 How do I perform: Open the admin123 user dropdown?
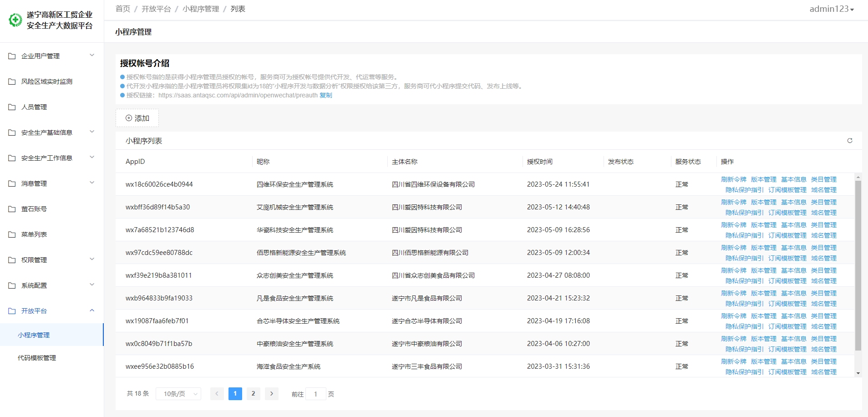(x=832, y=9)
